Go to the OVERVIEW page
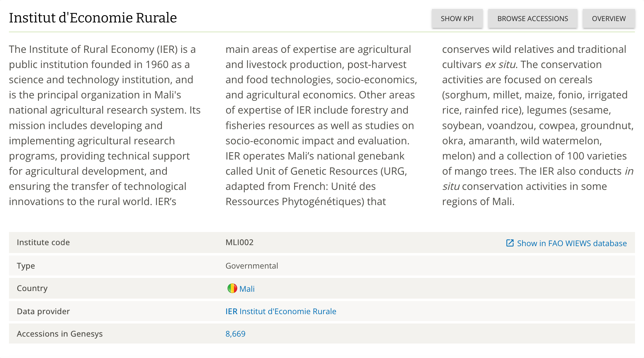The height and width of the screenshot is (358, 644). 608,19
